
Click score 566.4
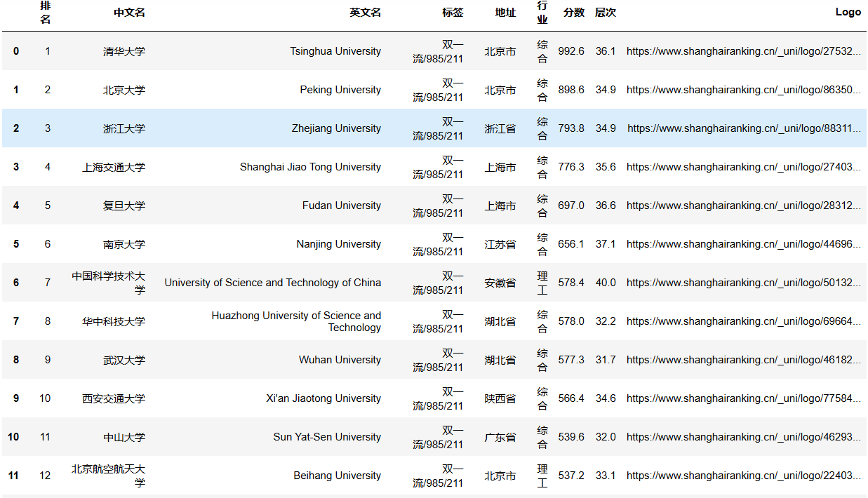click(571, 398)
